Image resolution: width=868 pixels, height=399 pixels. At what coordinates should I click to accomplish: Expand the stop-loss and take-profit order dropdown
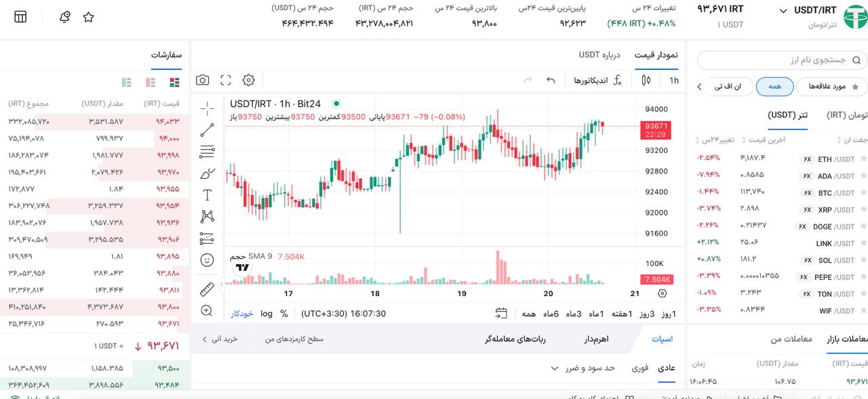point(582,368)
